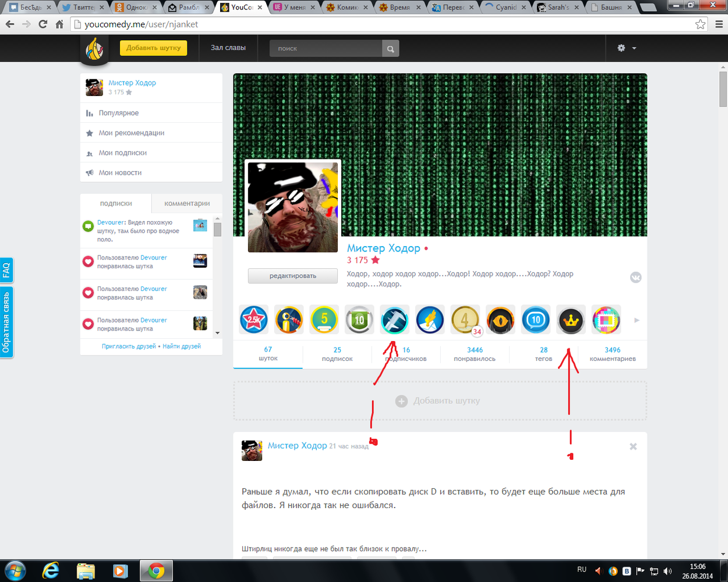
Task: Open Мои рекомендации in sidebar
Action: pyautogui.click(x=151, y=133)
